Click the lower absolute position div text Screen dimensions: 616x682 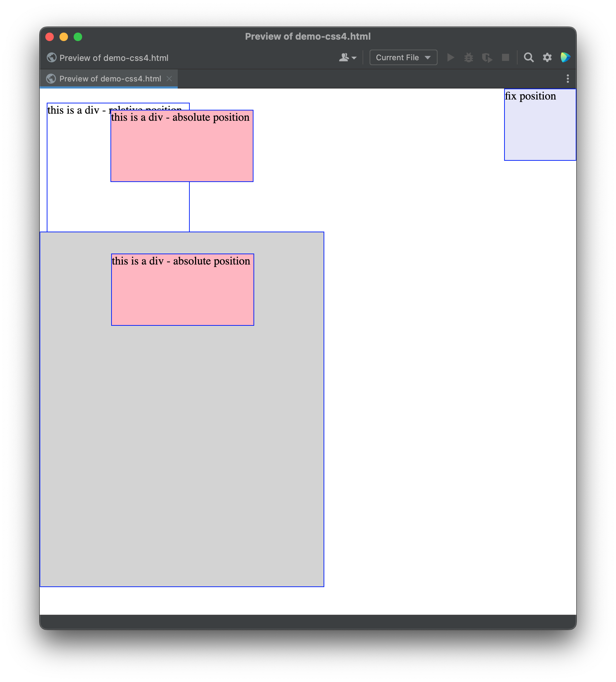181,261
